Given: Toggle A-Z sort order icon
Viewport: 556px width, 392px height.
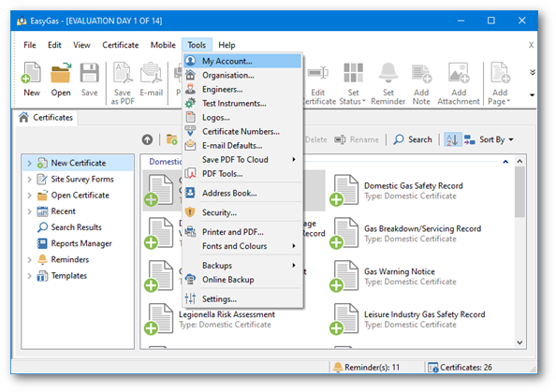Looking at the screenshot, I should tap(452, 139).
